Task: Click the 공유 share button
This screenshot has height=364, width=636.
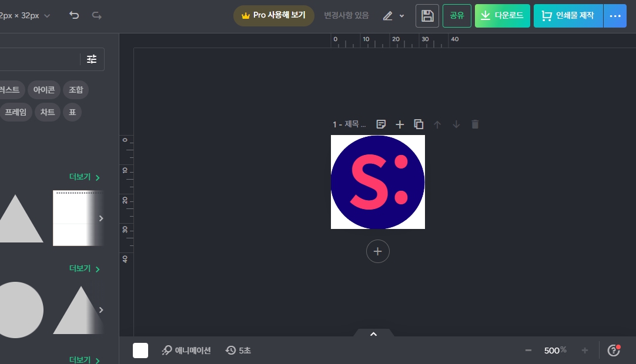Action: click(457, 16)
